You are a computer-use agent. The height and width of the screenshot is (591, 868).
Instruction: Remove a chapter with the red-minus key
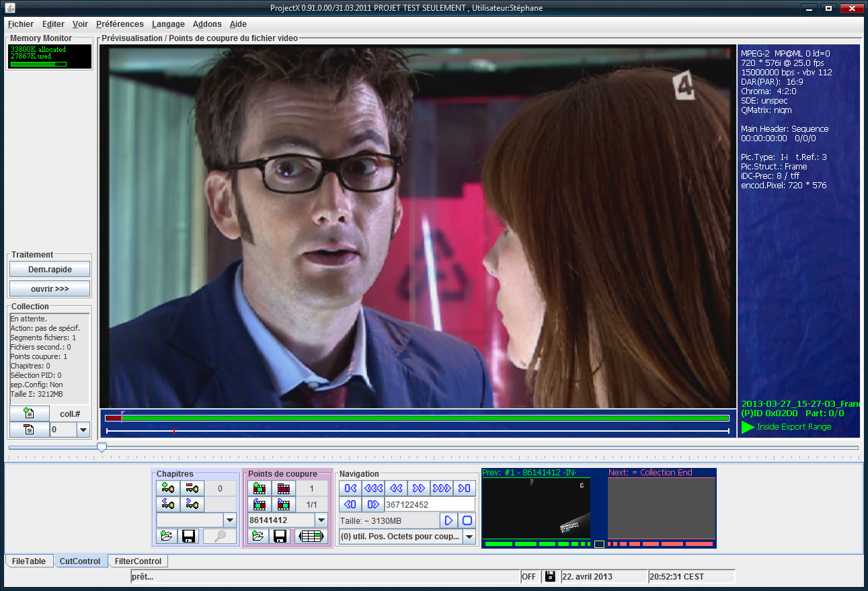point(192,488)
